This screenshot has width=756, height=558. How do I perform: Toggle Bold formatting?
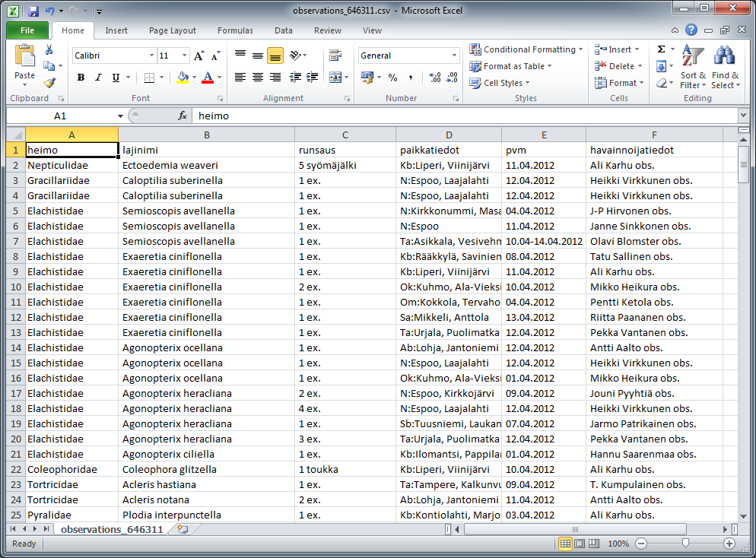81,78
